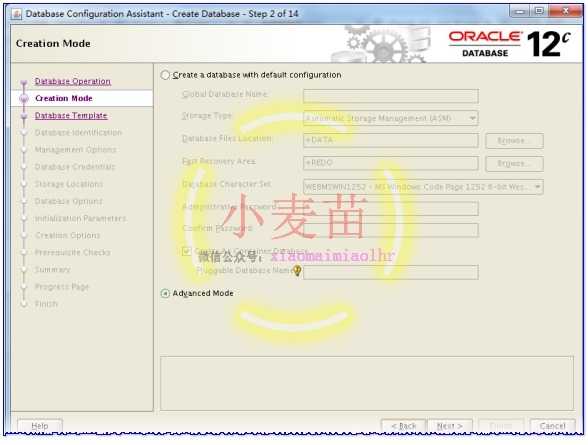Click the Prerequisite Checks step
The image size is (588, 445).
[73, 252]
